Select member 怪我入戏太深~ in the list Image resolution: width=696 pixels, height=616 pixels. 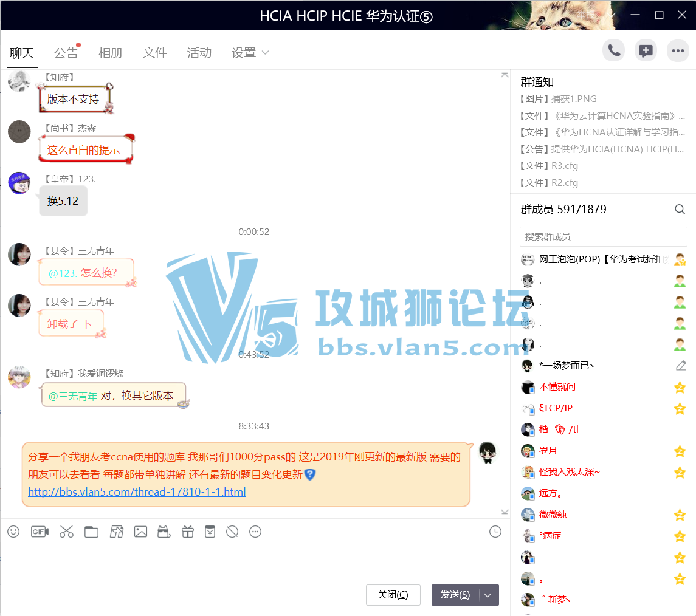tap(603, 472)
